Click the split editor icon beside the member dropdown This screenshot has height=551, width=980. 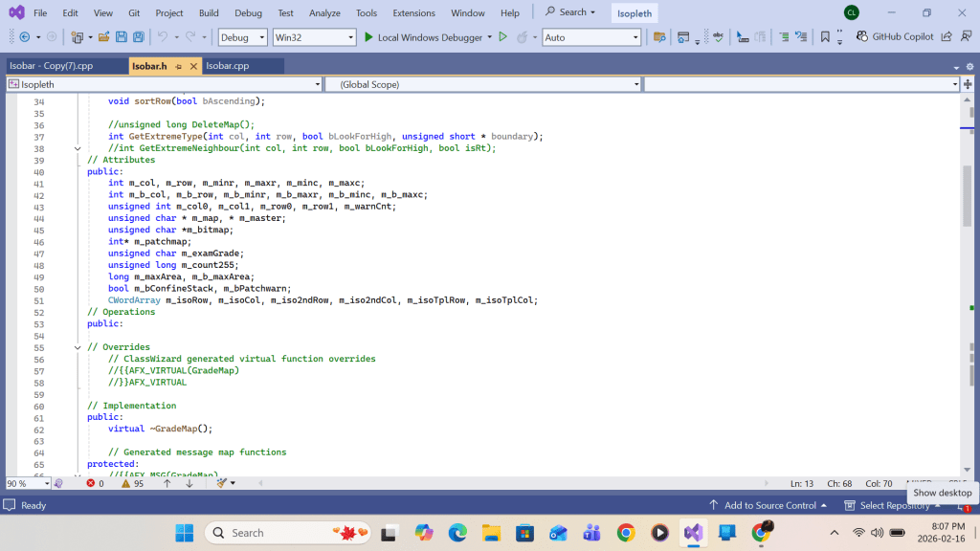click(x=968, y=84)
